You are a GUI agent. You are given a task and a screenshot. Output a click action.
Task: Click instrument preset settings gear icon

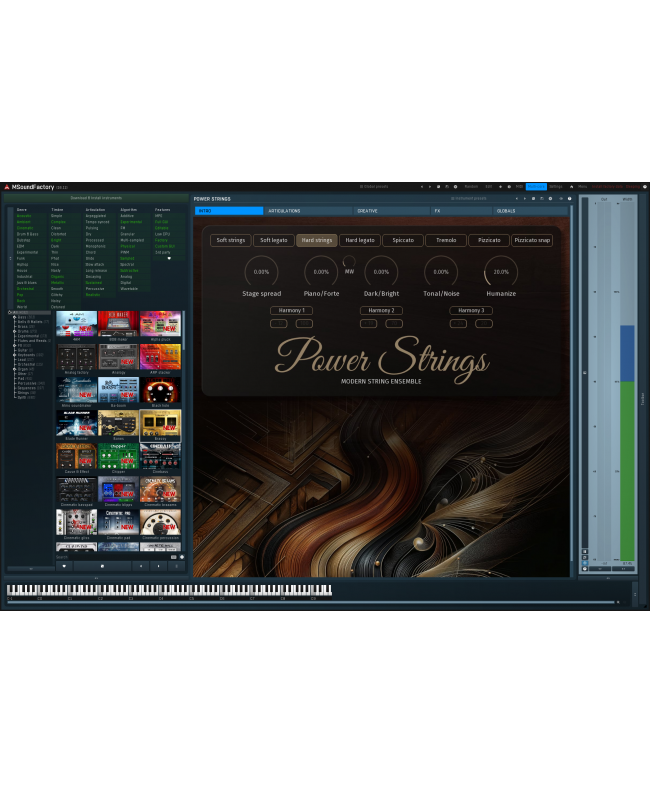[x=550, y=198]
